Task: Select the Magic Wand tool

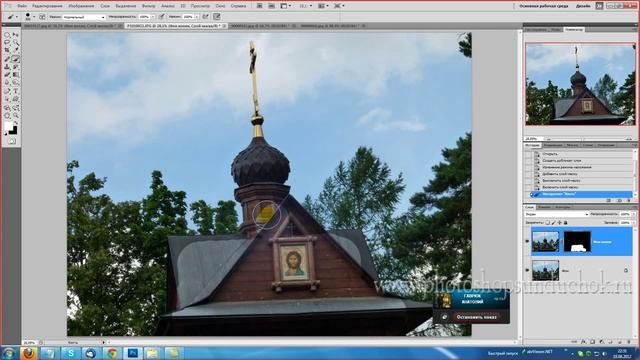Action: coord(16,42)
